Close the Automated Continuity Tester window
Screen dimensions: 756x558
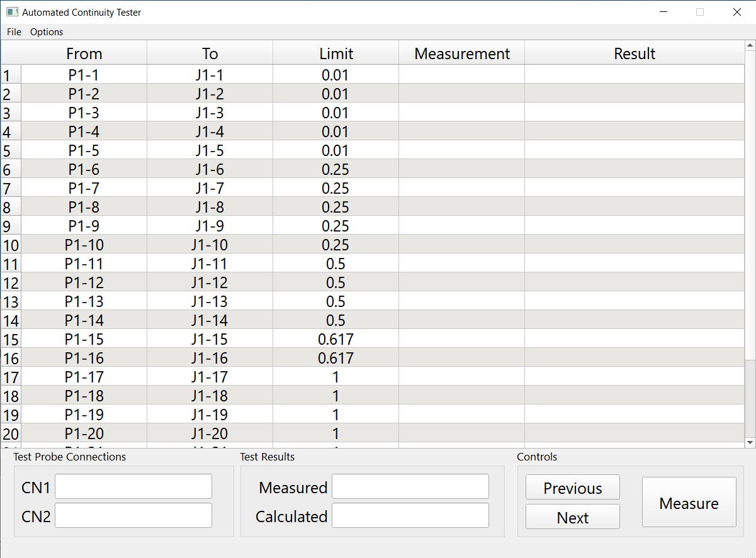736,12
